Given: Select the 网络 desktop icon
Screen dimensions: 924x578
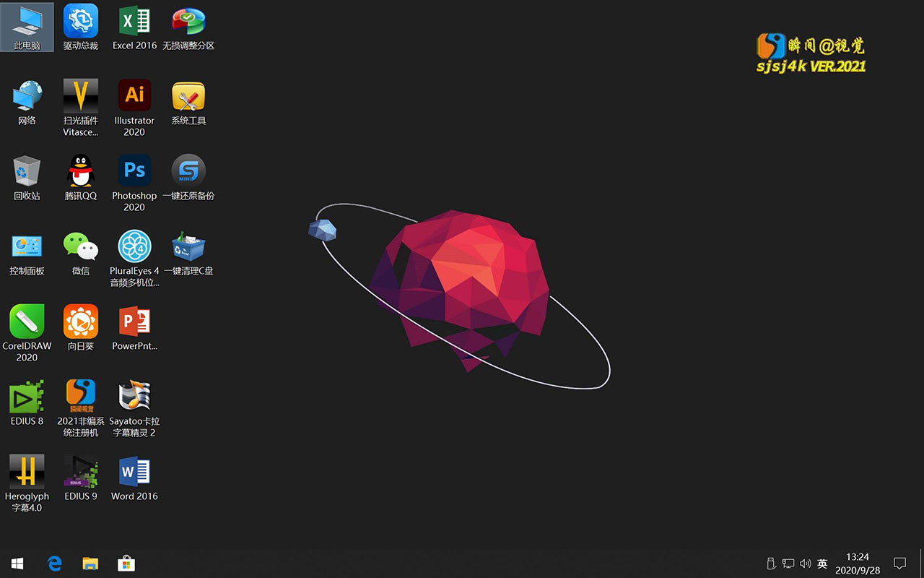Looking at the screenshot, I should (27, 103).
